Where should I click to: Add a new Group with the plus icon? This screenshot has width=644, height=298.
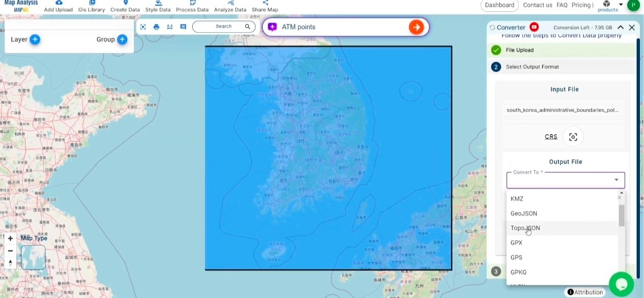point(122,39)
